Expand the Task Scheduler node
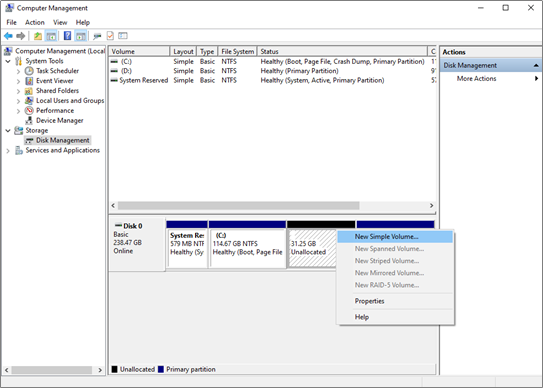The height and width of the screenshot is (388, 543). [x=18, y=71]
